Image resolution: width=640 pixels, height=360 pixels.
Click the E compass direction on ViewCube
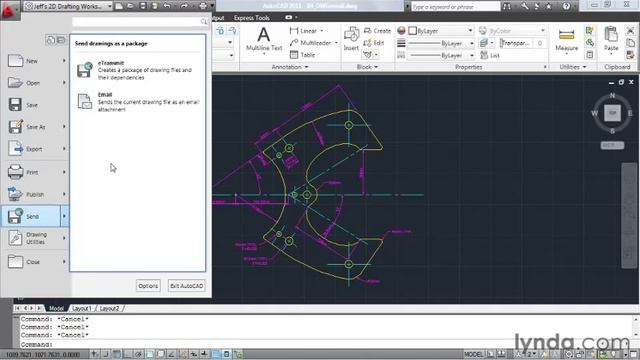(x=630, y=113)
